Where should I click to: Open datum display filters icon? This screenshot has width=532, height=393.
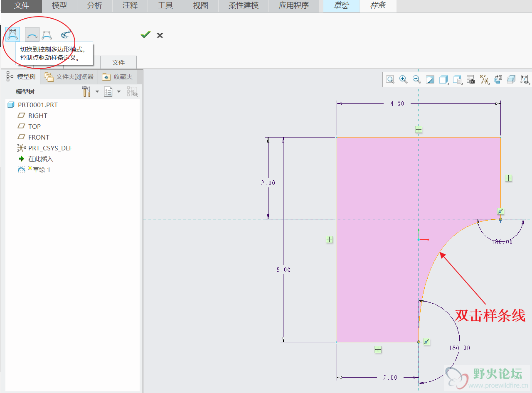pos(484,79)
